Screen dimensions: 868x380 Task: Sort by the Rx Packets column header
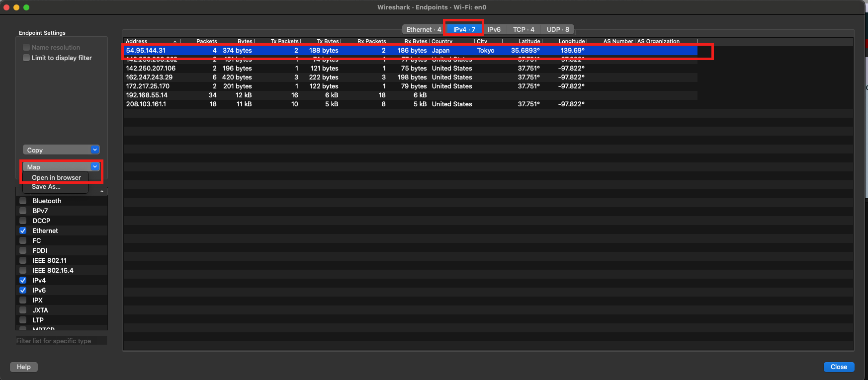(365, 41)
